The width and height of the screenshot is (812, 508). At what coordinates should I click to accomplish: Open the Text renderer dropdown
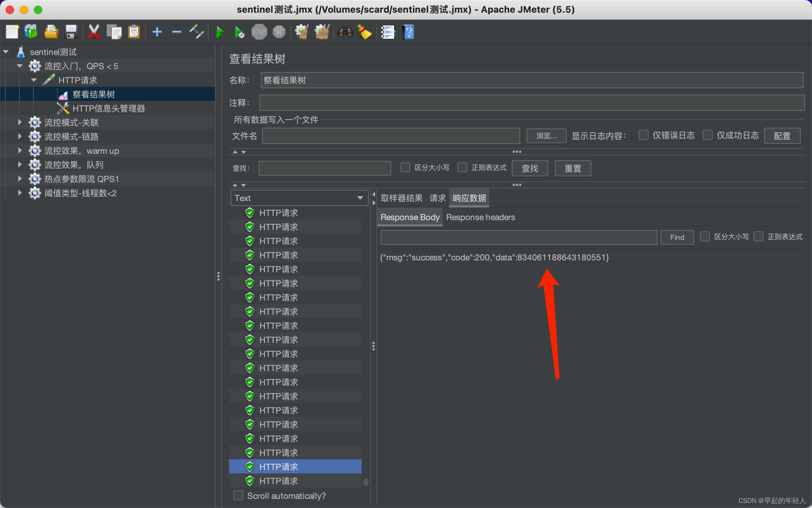click(x=299, y=198)
